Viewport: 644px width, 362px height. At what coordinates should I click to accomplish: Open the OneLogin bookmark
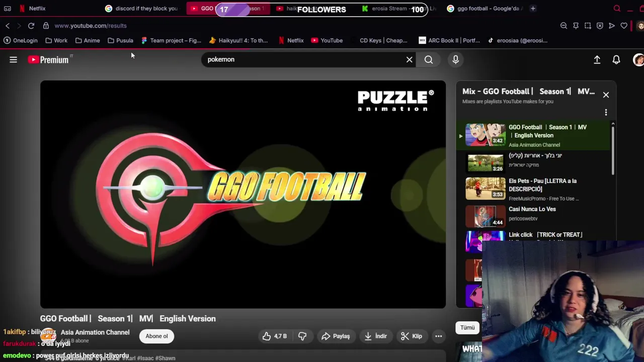(21, 41)
